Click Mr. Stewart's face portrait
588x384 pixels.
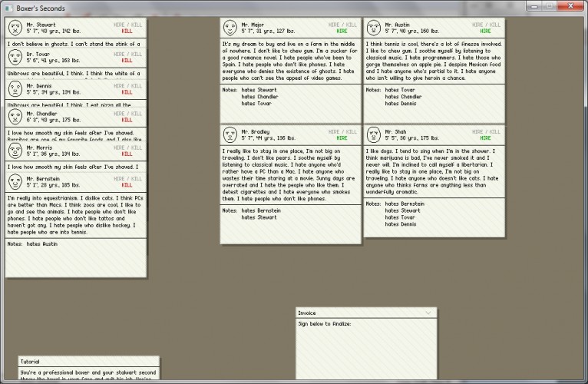pos(15,28)
